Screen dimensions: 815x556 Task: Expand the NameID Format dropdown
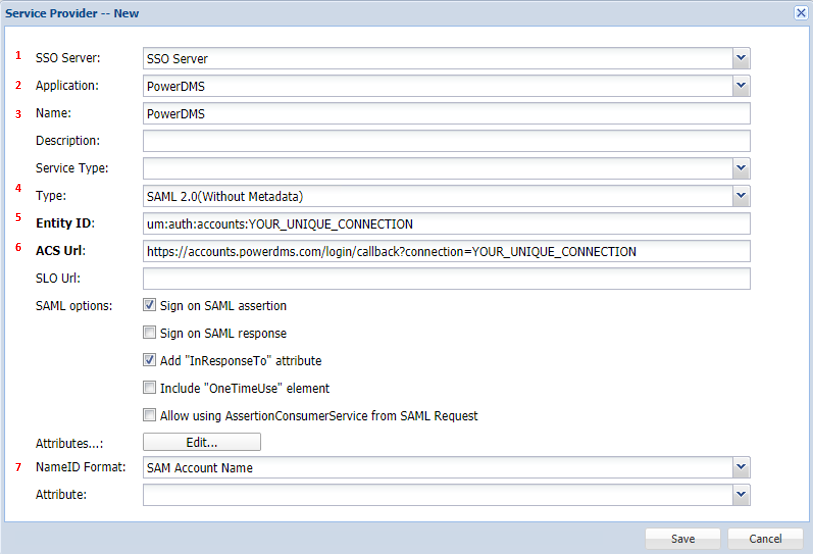[741, 467]
